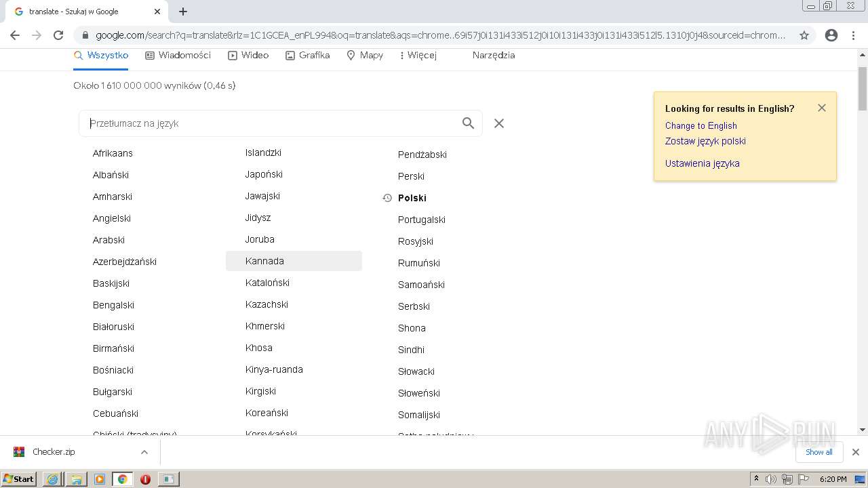Select Słowacki language
868x488 pixels.
coord(416,371)
